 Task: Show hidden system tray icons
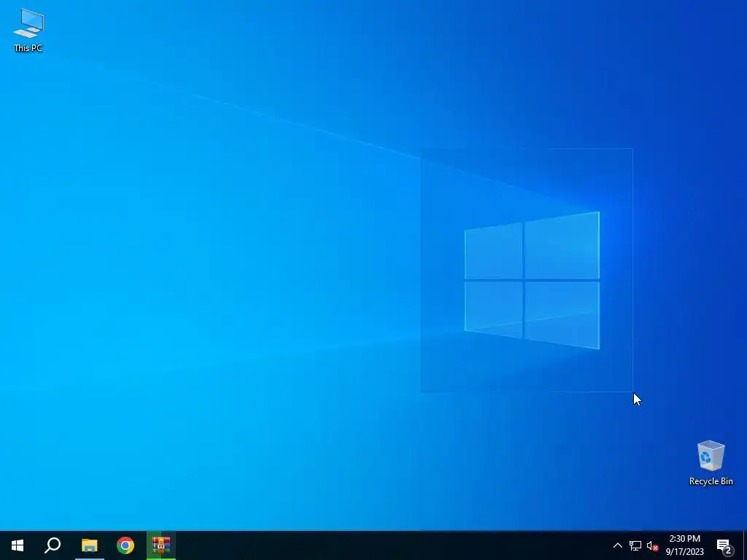pyautogui.click(x=617, y=545)
